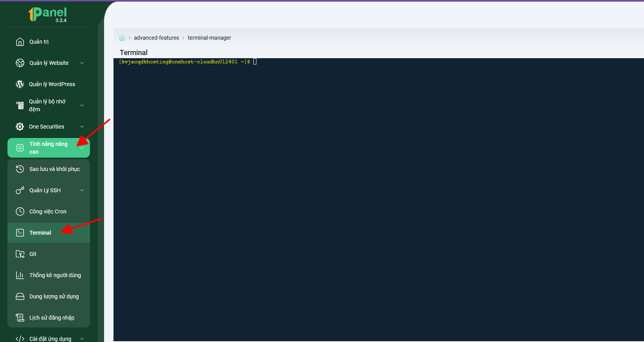
Task: Open Lịch sử đăng nhập
Action: click(x=49, y=318)
